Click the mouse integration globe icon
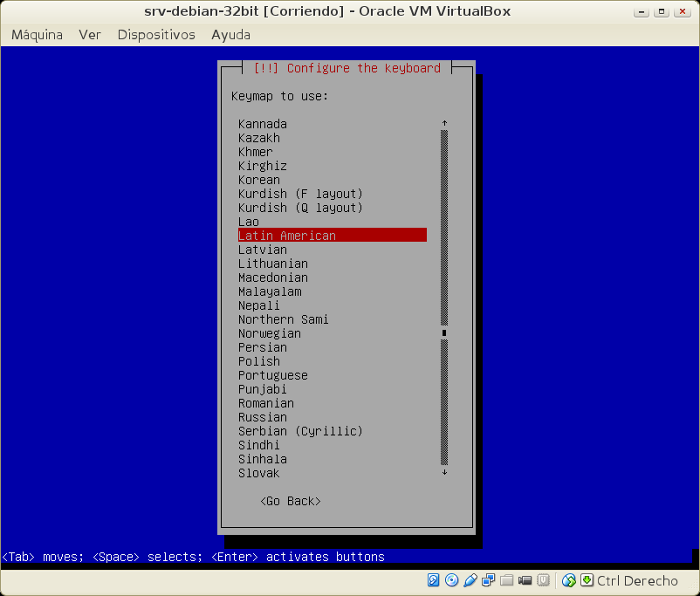This screenshot has width=700, height=596. [x=569, y=580]
